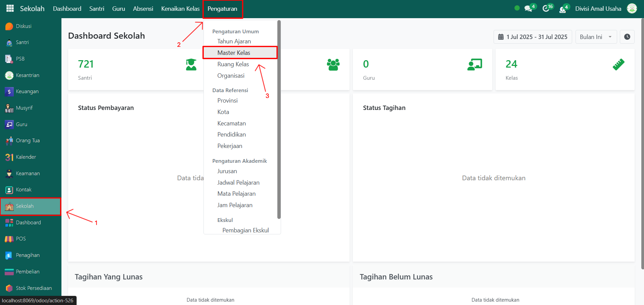
Task: Open the Diskusi app in sidebar
Action: pyautogui.click(x=24, y=26)
